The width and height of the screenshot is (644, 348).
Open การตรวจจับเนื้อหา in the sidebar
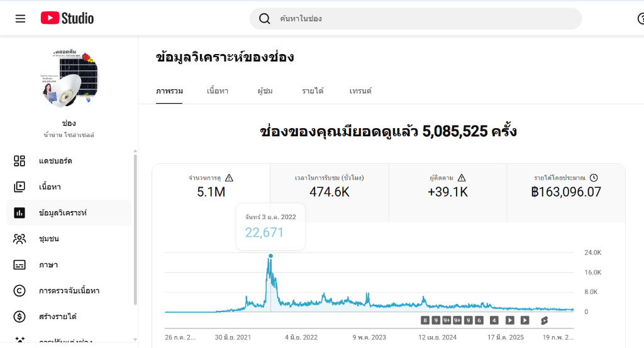click(69, 291)
